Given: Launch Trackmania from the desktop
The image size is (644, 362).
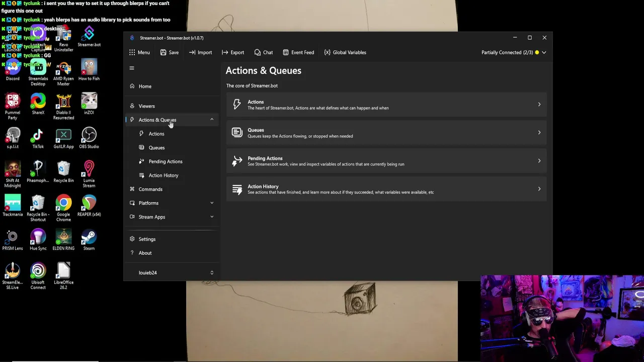Looking at the screenshot, I should click(x=13, y=206).
